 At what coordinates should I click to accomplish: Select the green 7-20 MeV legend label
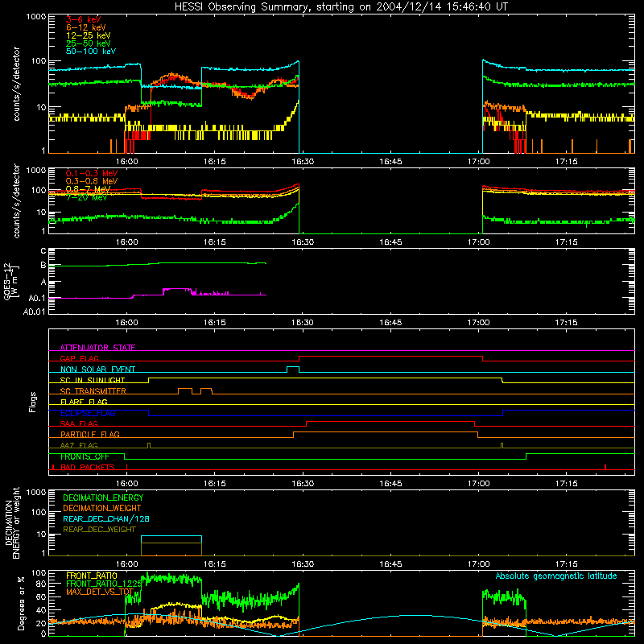click(86, 197)
